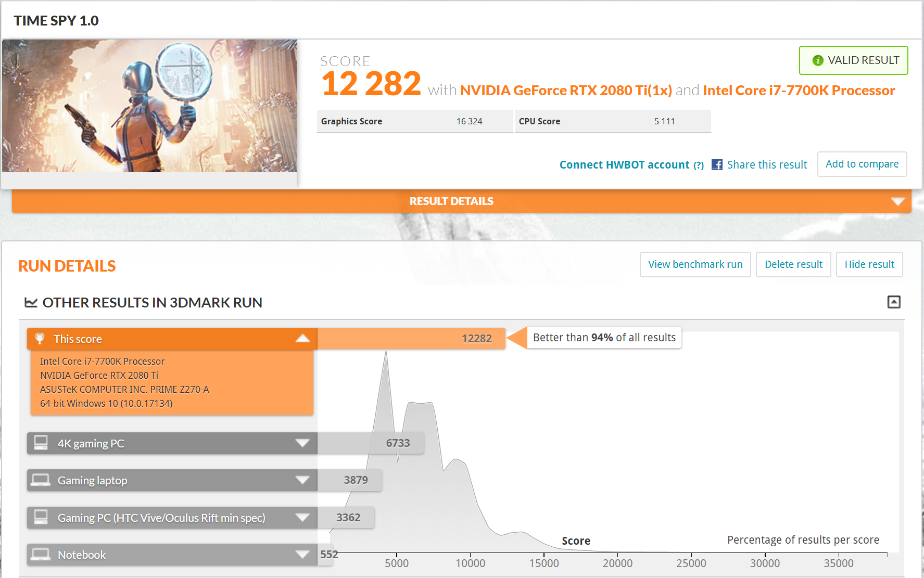Click the Graphics Score value 16 324
The height and width of the screenshot is (578, 924).
(469, 121)
